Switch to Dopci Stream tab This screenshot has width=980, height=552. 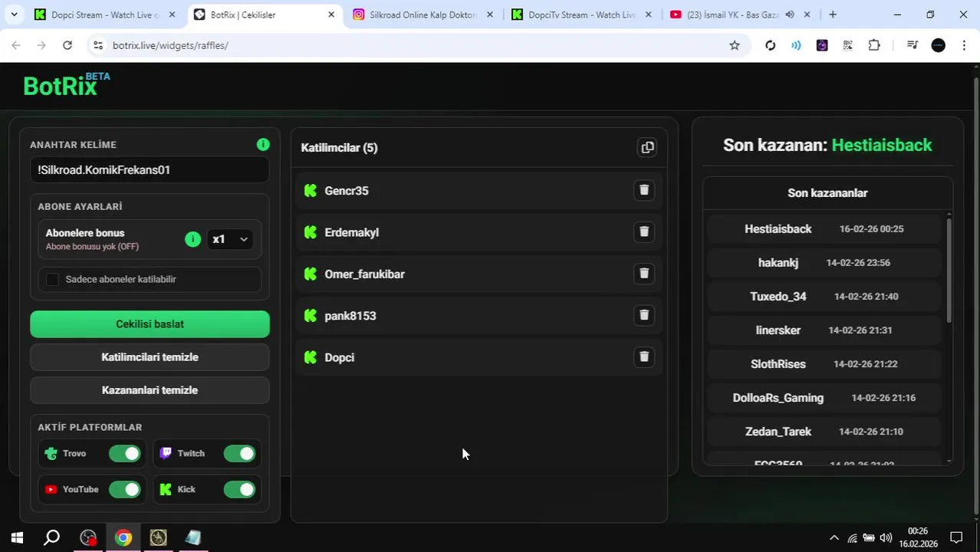click(x=105, y=15)
